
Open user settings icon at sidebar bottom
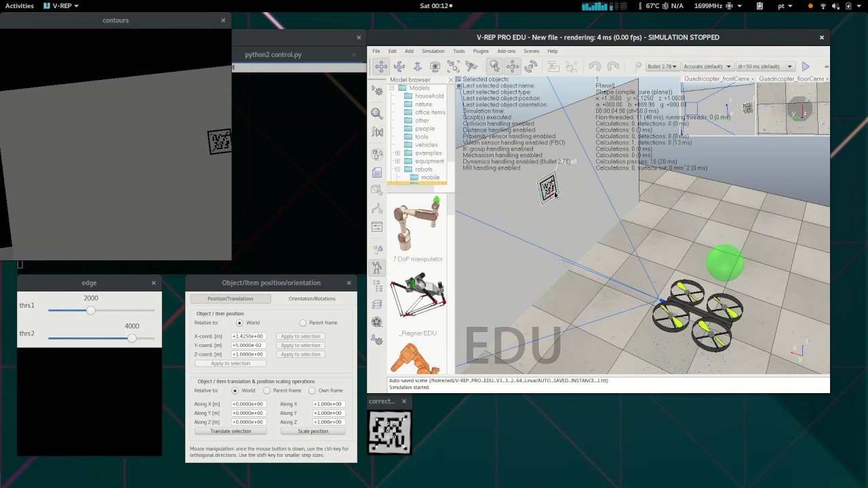click(x=377, y=341)
